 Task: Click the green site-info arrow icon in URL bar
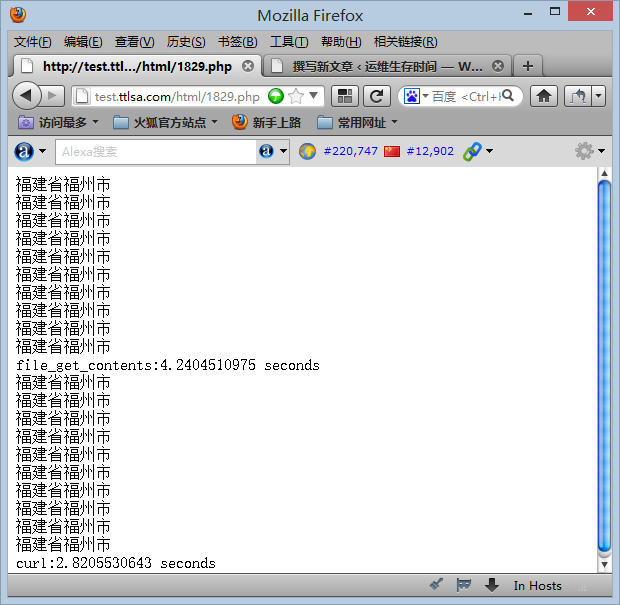pyautogui.click(x=276, y=96)
